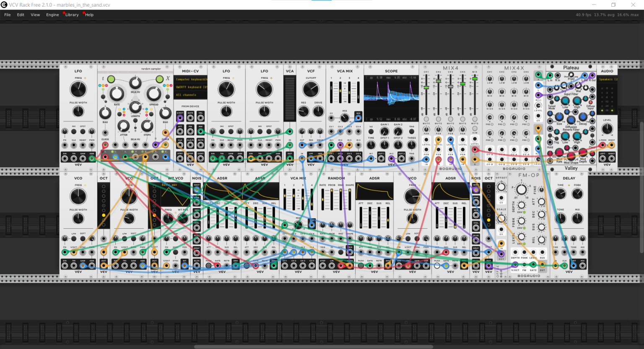Open the File menu

point(8,15)
